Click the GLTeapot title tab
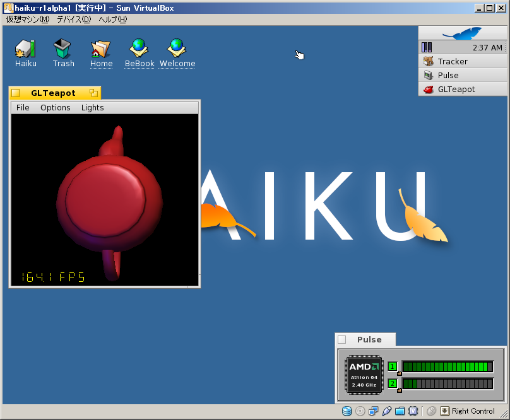510x420 pixels. pos(54,93)
